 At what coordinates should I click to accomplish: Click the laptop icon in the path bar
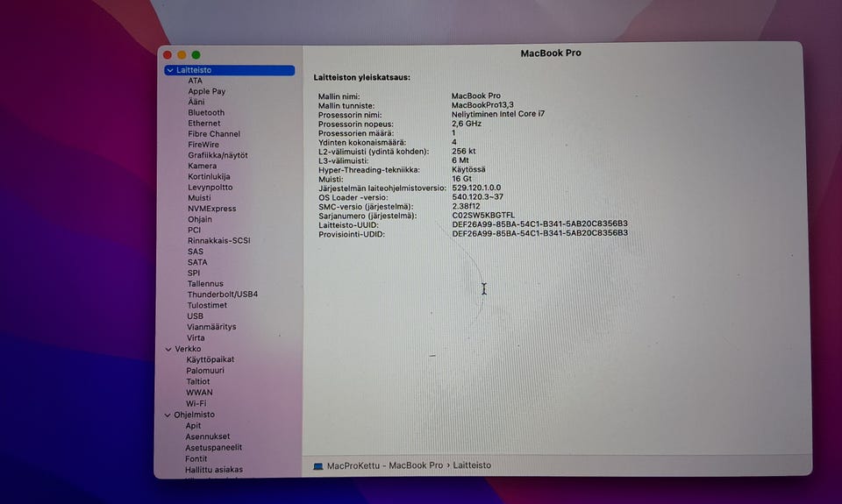click(x=318, y=466)
